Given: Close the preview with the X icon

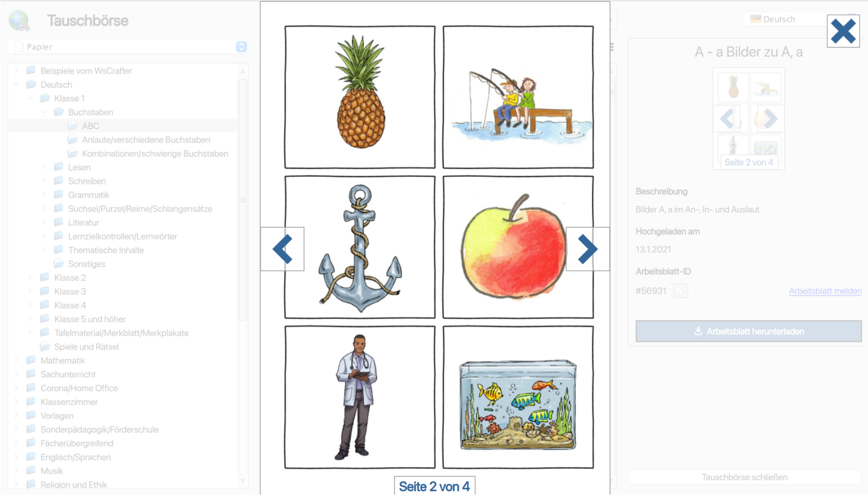Looking at the screenshot, I should pos(843,32).
